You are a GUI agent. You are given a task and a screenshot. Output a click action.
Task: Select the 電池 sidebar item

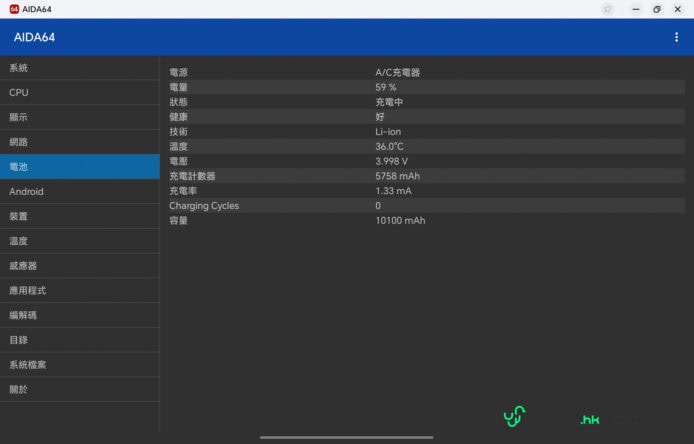(80, 167)
